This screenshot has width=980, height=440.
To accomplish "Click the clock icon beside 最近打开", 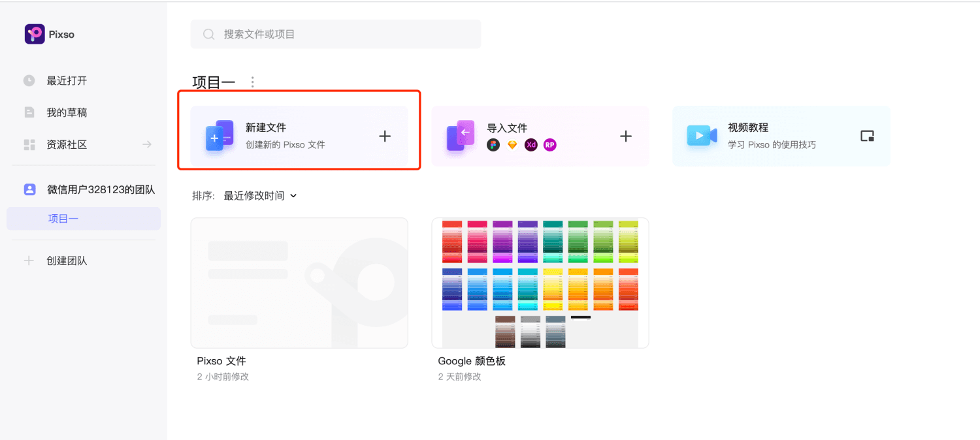I will point(29,80).
